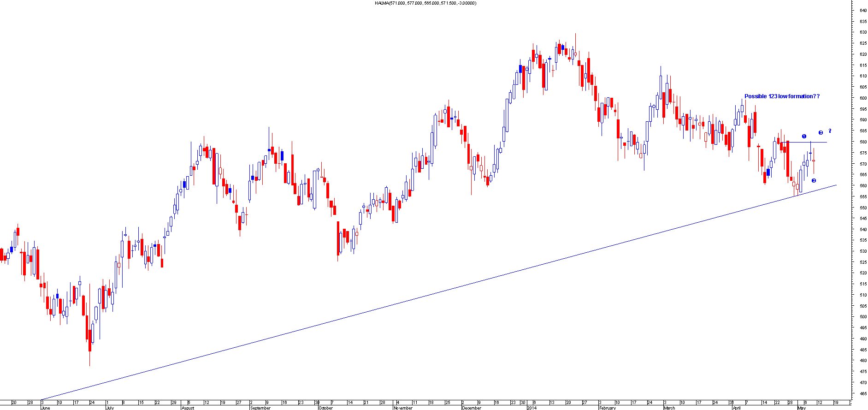This screenshot has height=410, width=868.
Task: Select the 'October' month label
Action: click(x=325, y=408)
